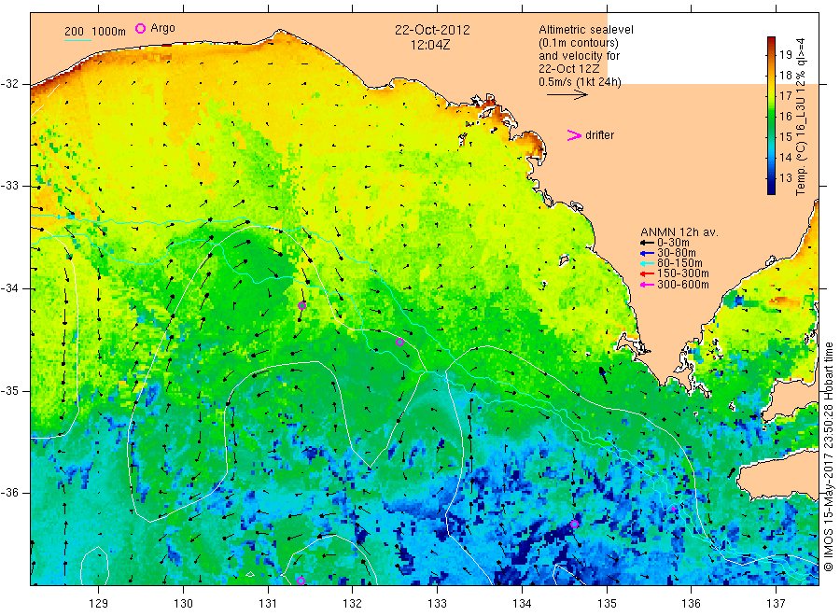Click the '0.5m/s (1kt 24h)' label
The image size is (840, 616).
pos(581,82)
